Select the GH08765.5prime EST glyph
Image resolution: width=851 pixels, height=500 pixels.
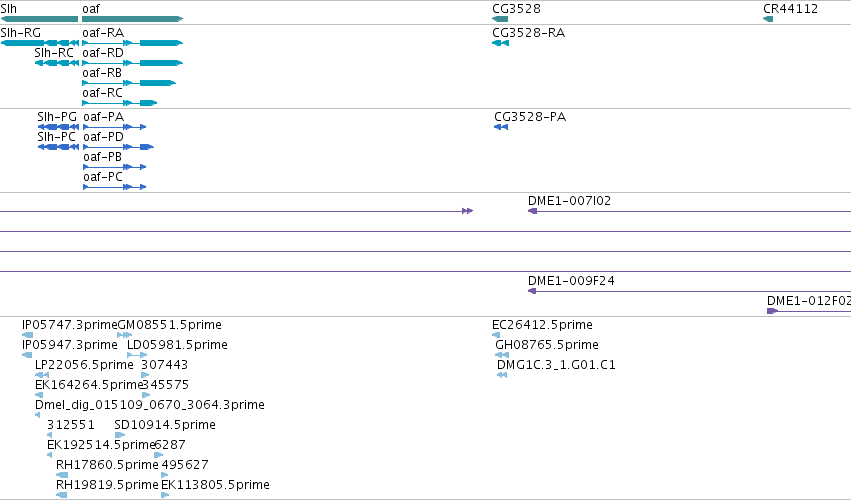(x=502, y=355)
